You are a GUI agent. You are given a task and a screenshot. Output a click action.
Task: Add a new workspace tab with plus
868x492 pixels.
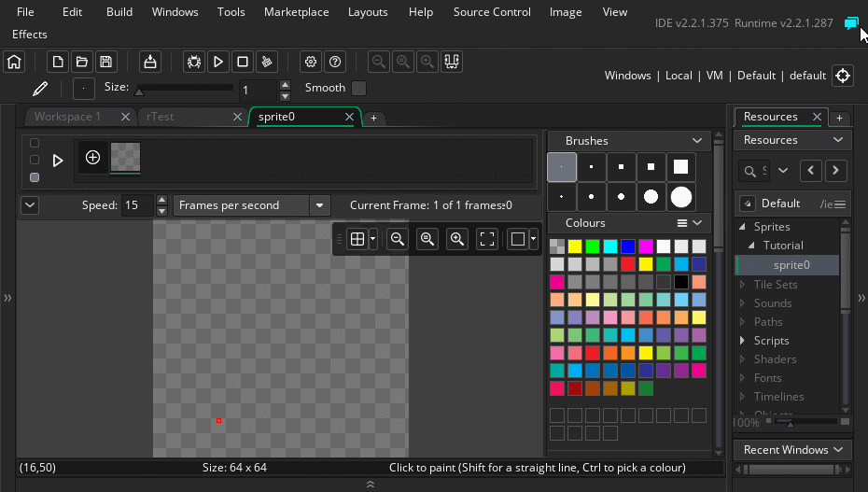point(373,118)
